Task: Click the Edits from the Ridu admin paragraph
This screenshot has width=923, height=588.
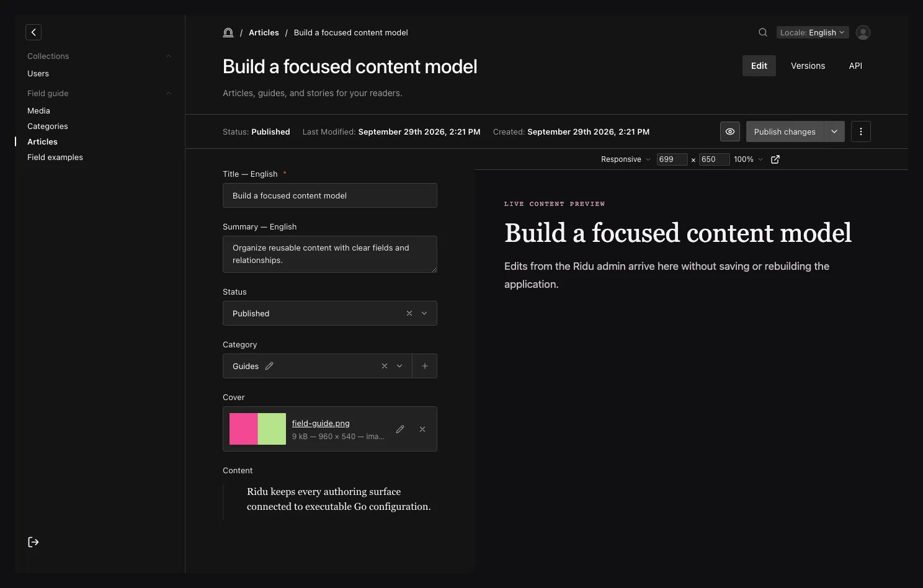Action: [x=667, y=275]
